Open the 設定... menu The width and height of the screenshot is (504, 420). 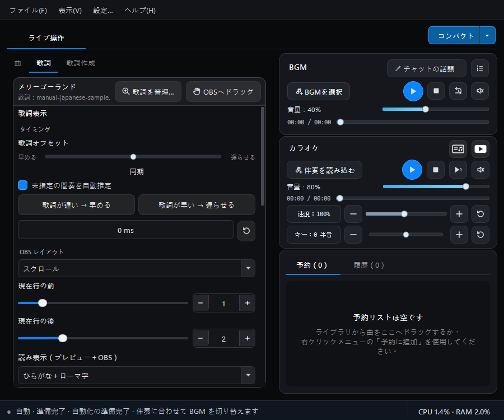103,10
